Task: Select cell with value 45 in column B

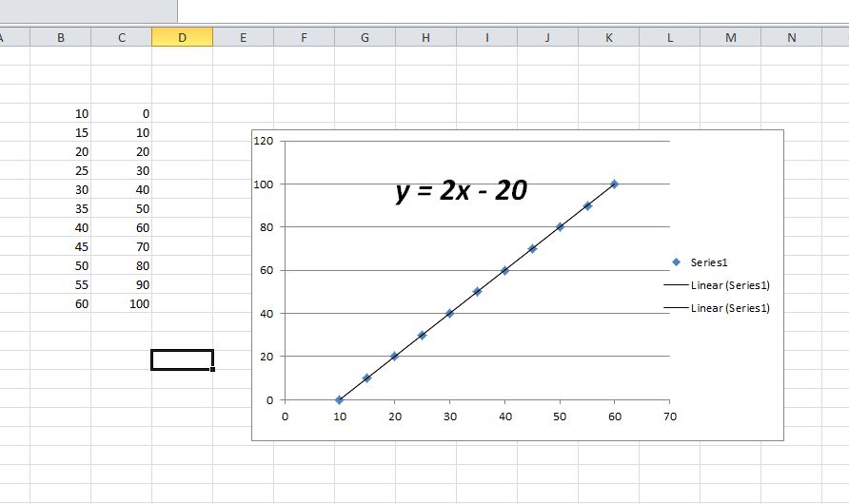Action: tap(61, 246)
